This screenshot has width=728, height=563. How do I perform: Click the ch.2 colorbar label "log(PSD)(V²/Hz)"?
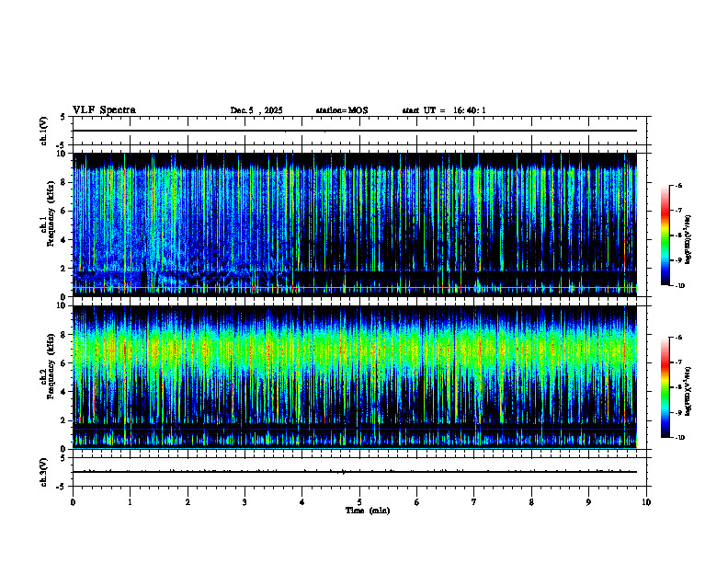click(688, 391)
